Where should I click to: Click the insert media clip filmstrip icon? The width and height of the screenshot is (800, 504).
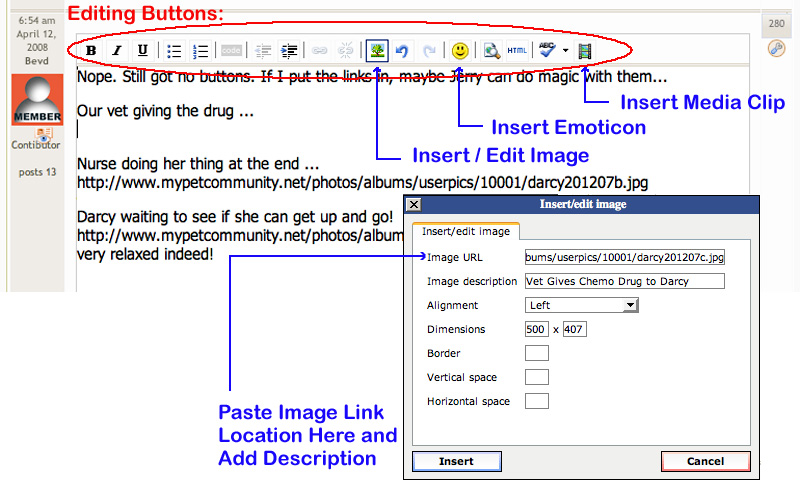(585, 51)
